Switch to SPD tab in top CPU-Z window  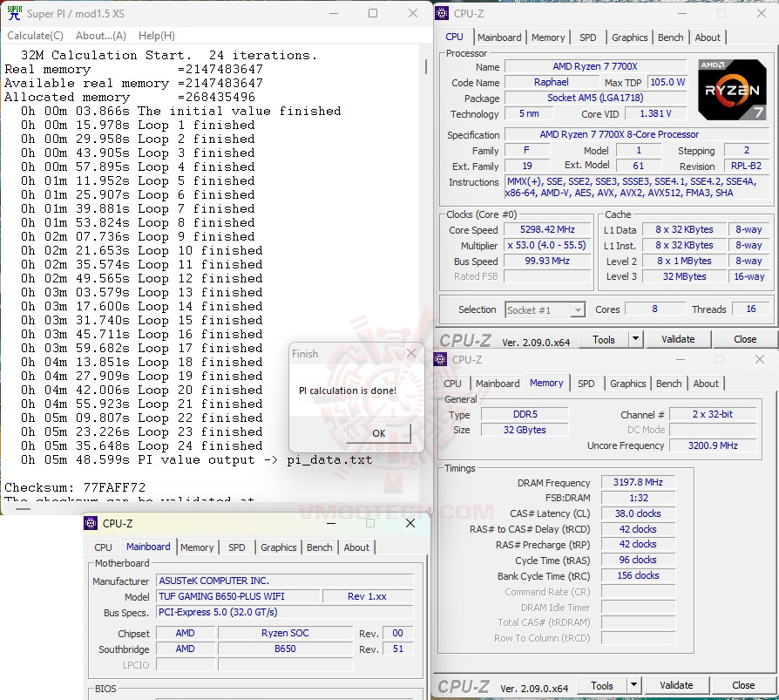pos(587,37)
